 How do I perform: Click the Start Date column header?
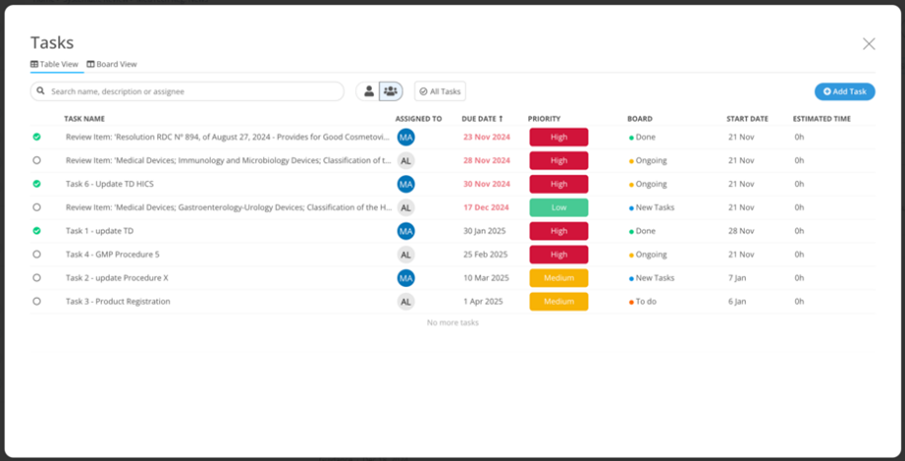[747, 119]
